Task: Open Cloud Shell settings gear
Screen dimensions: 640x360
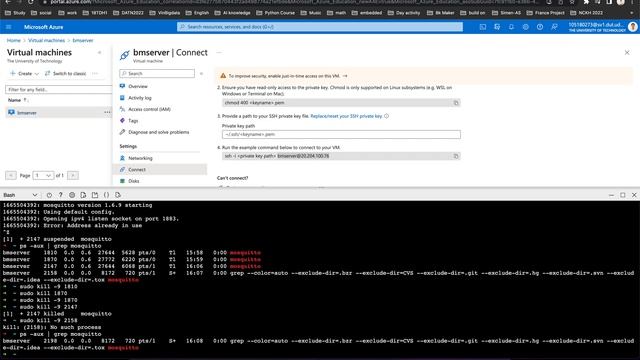Action: (72, 195)
